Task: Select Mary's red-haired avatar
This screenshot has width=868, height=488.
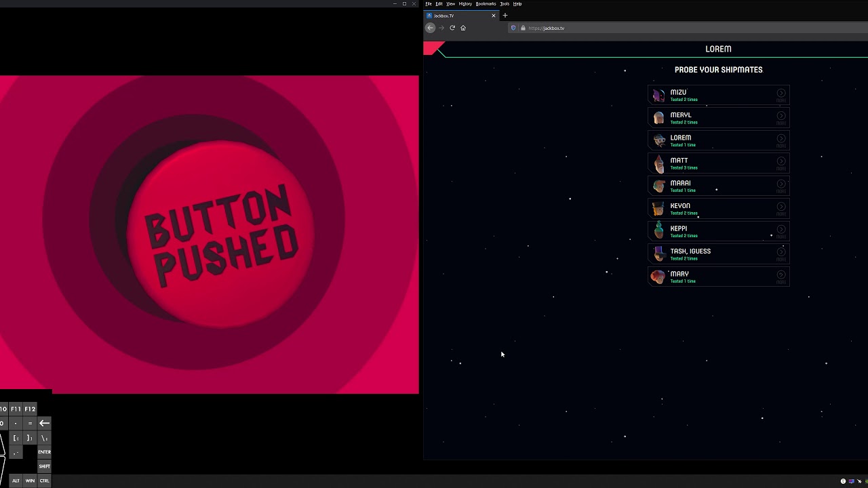Action: point(658,277)
